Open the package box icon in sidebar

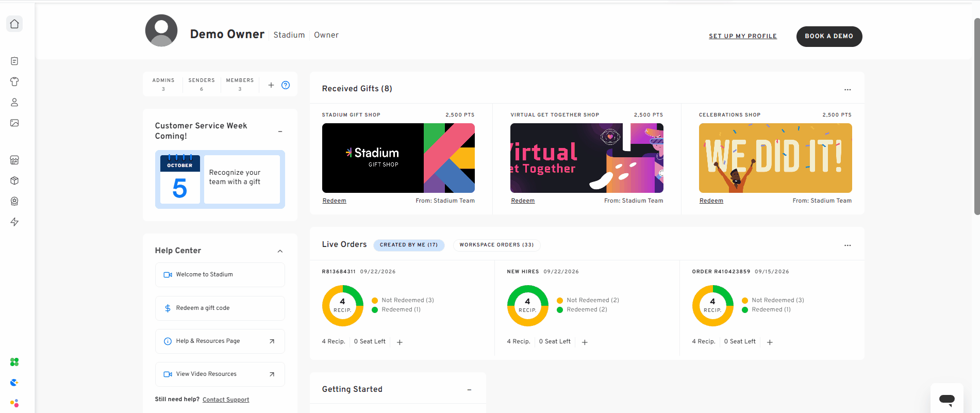[x=14, y=180]
